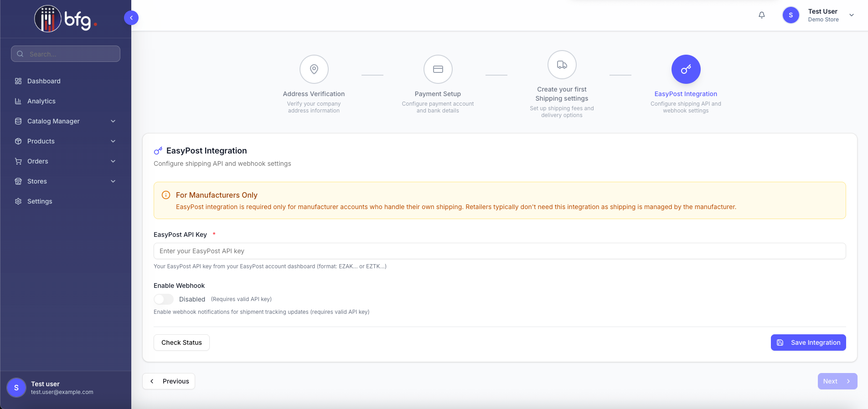Screen dimensions: 868x409
Task: Click the bfg logo
Action: point(66,19)
